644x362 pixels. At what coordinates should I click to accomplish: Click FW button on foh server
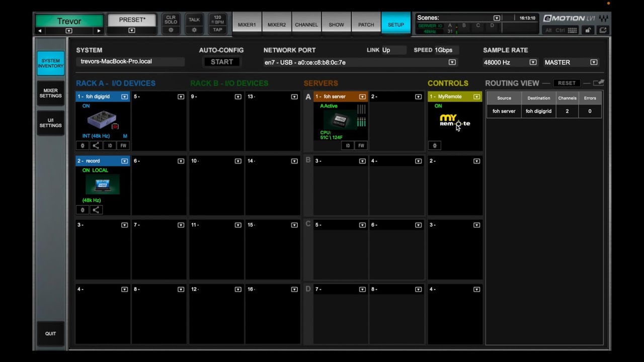coord(361,145)
